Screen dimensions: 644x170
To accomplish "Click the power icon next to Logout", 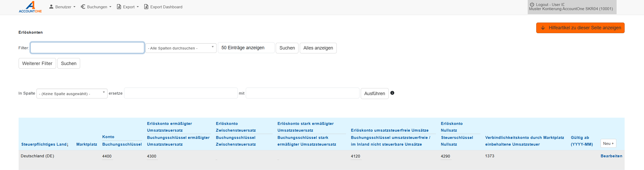I will click(532, 4).
